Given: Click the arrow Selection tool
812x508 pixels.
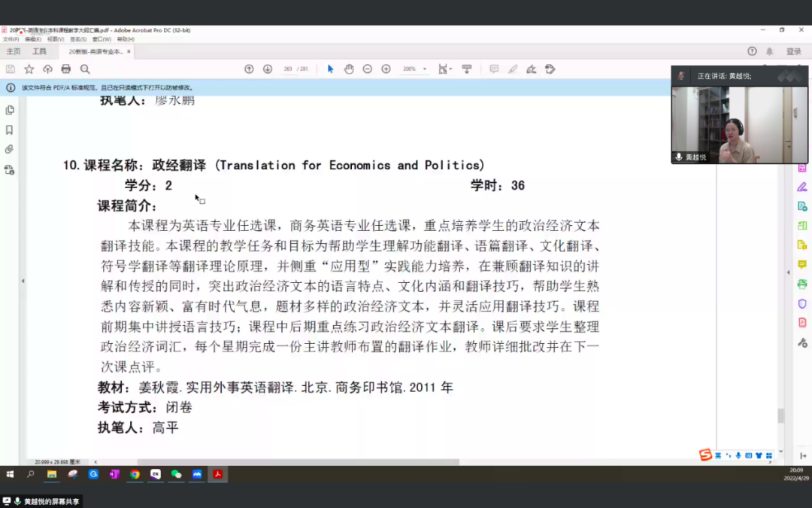Looking at the screenshot, I should click(x=330, y=69).
